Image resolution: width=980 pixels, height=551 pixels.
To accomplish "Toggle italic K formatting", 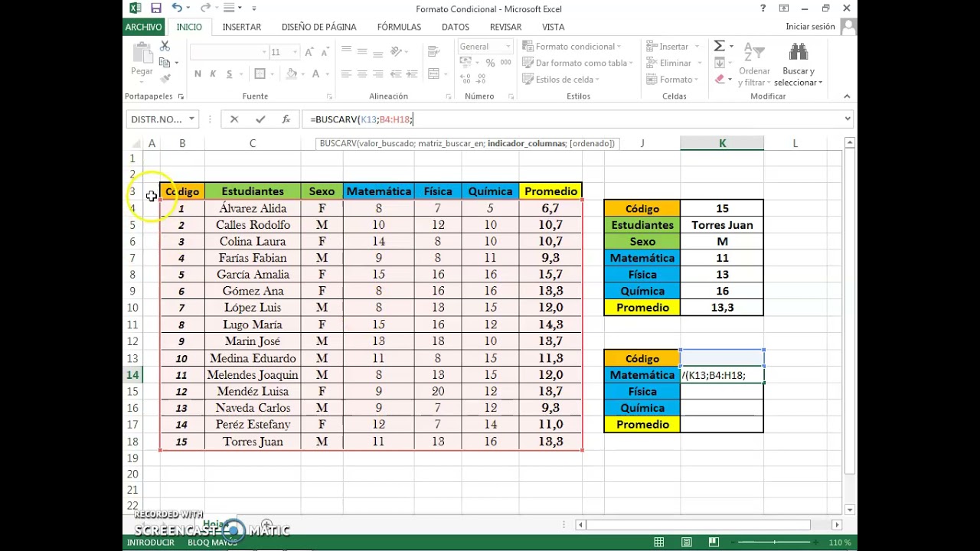I will coord(213,74).
